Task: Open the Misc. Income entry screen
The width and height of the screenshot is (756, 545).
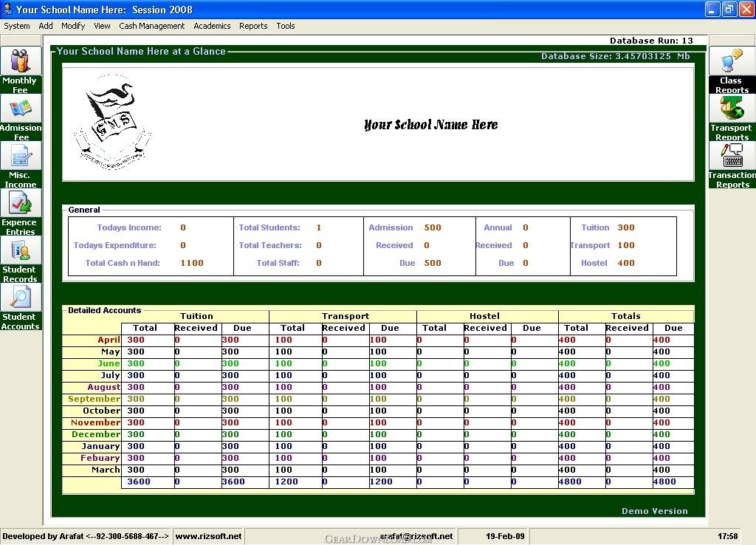Action: (x=21, y=165)
